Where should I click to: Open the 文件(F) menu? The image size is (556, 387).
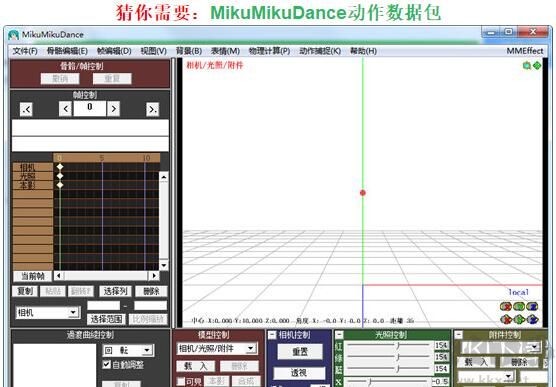[x=25, y=51]
